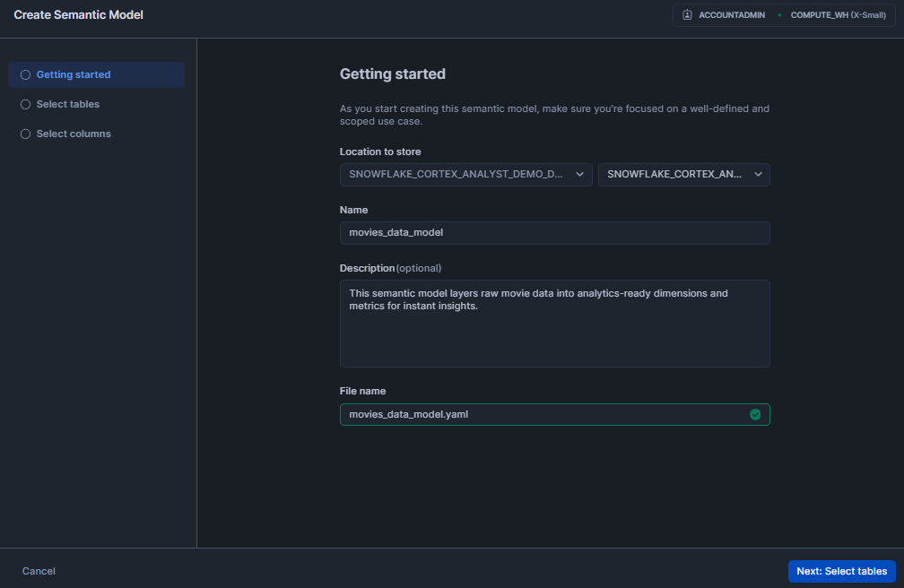Click the Cancel link

(x=39, y=571)
